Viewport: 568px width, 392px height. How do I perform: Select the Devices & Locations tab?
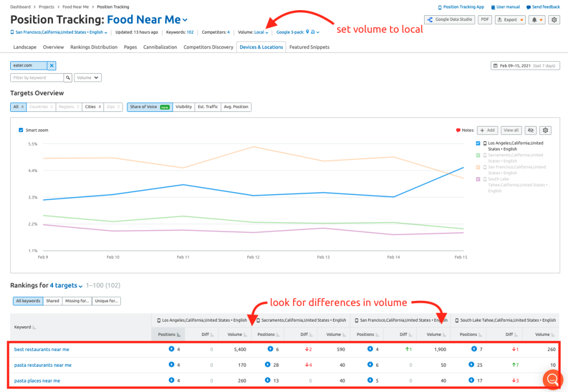[261, 47]
